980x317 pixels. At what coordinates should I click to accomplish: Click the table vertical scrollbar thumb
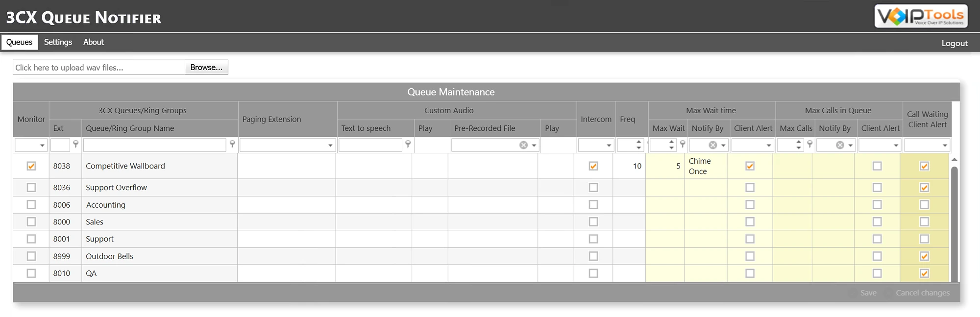tap(954, 223)
